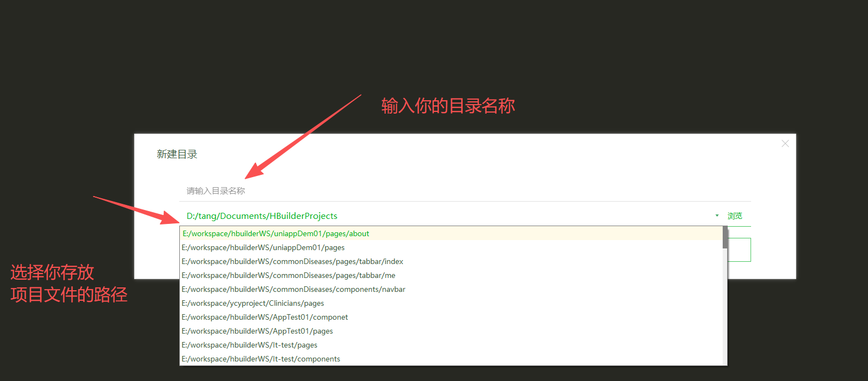
Task: Choose E:/workspace/hbuilderWS/uniappDem01/pages entry
Action: (x=451, y=247)
